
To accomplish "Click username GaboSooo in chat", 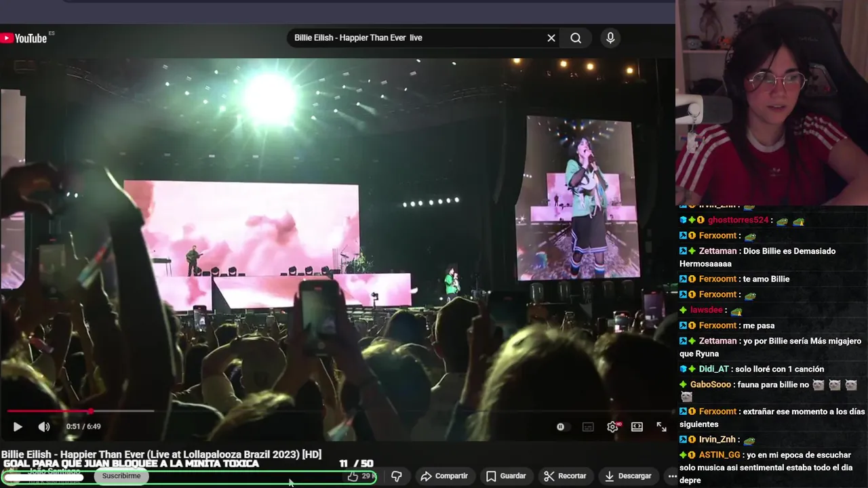I will pyautogui.click(x=711, y=384).
